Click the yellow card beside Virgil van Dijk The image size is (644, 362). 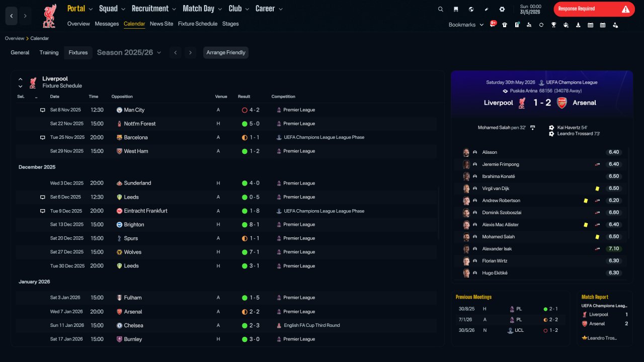pos(597,189)
